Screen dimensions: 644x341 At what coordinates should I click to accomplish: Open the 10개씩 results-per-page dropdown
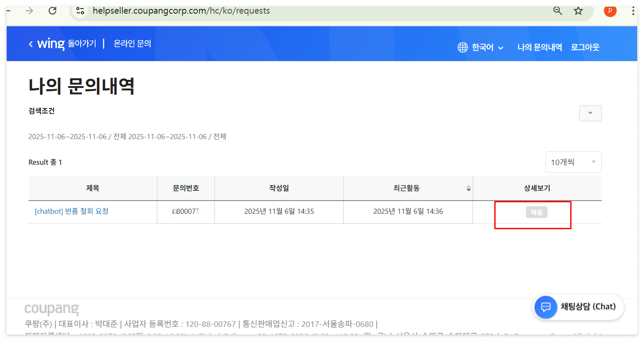coord(573,162)
